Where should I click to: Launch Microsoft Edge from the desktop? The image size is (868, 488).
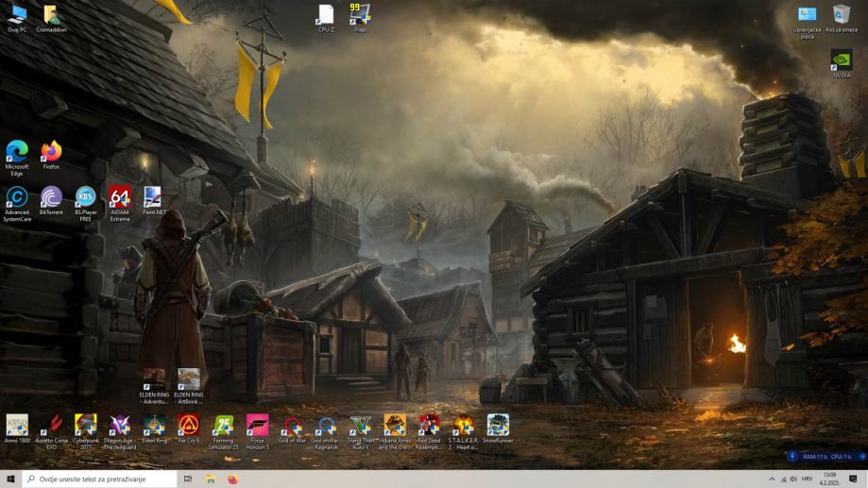pyautogui.click(x=17, y=159)
